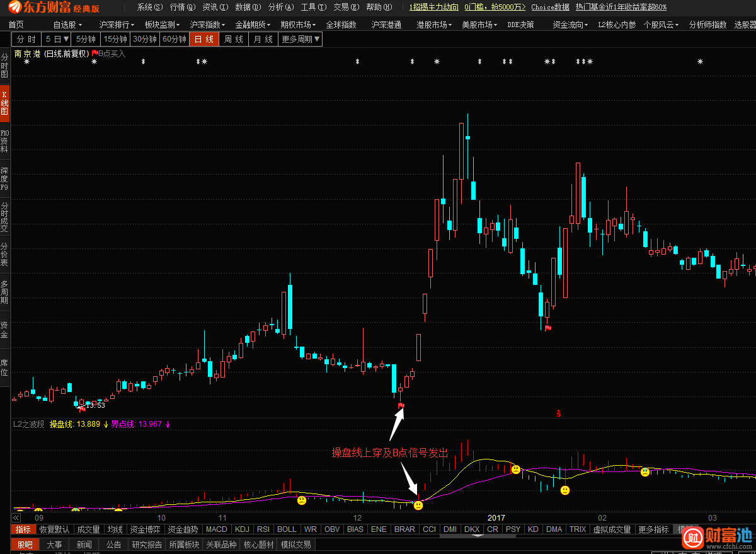
Task: Open the Choice数据 link
Action: pos(550,7)
